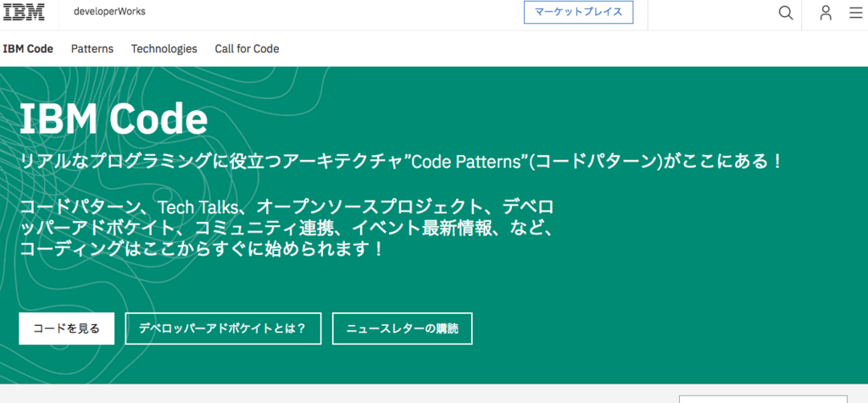Screen dimensions: 868x403
Task: Click the コーディングはここからすぐに始められます！ text
Action: point(202,248)
